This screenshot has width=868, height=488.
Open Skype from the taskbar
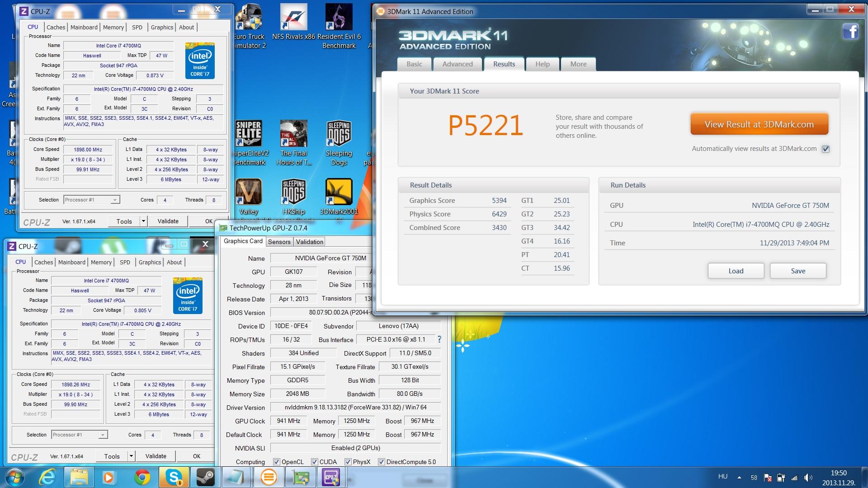174,477
